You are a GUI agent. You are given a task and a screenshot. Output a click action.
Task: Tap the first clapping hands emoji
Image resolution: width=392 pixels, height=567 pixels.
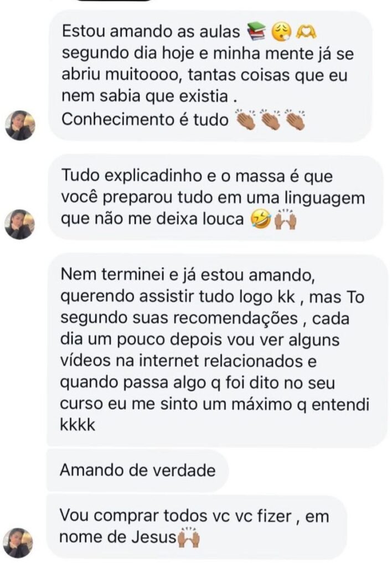[x=245, y=119]
